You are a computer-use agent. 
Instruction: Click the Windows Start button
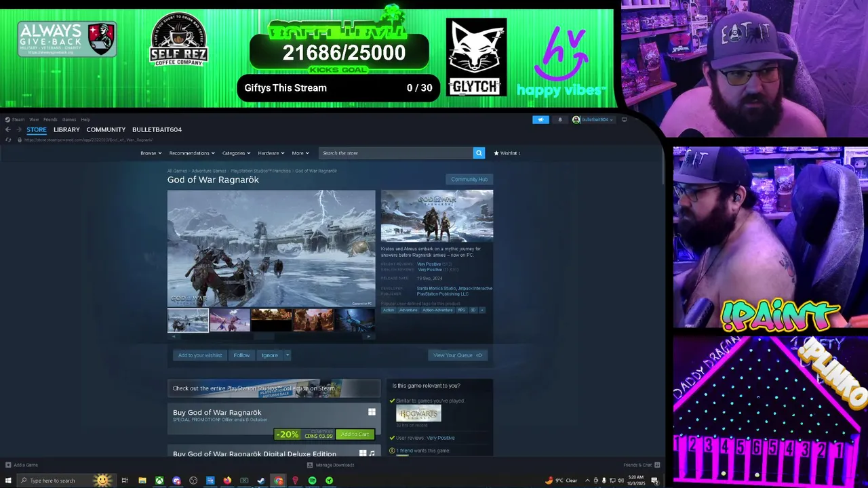[9, 481]
